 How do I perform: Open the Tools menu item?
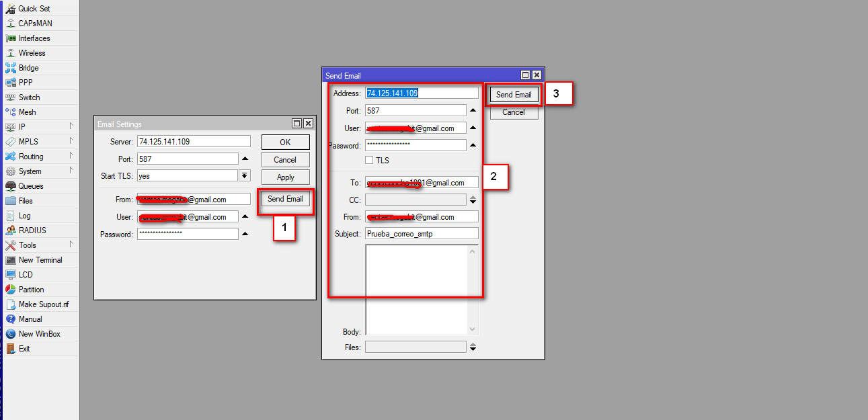coord(28,245)
